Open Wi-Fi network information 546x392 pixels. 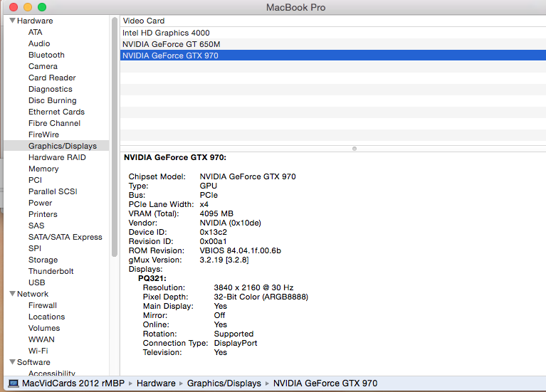click(x=38, y=351)
